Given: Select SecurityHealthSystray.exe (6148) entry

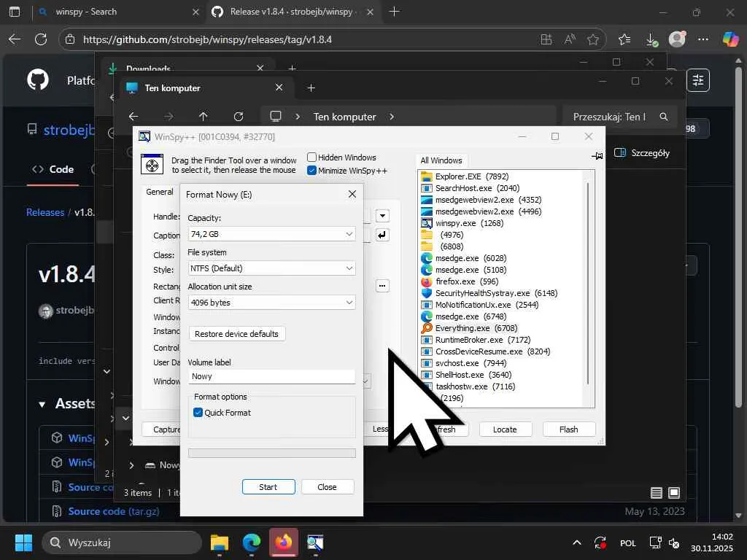Looking at the screenshot, I should [x=489, y=293].
